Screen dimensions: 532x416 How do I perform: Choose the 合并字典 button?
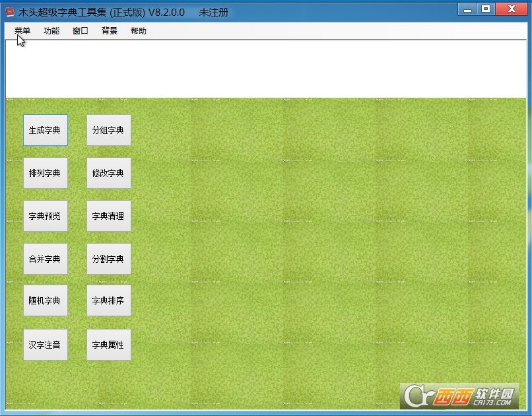(x=46, y=259)
